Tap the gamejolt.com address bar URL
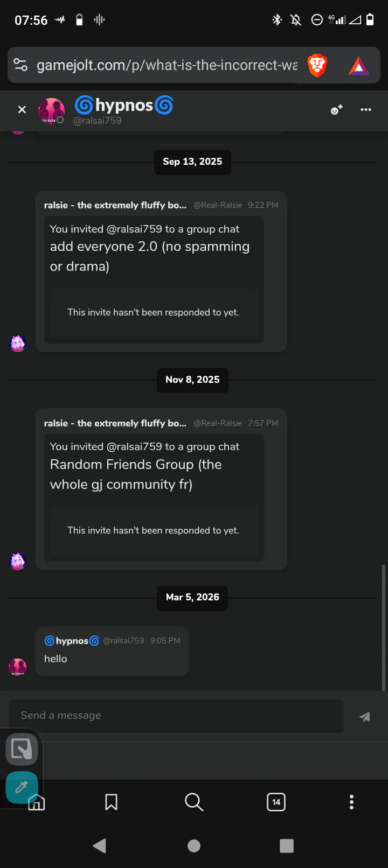The width and height of the screenshot is (388, 868). [x=167, y=66]
